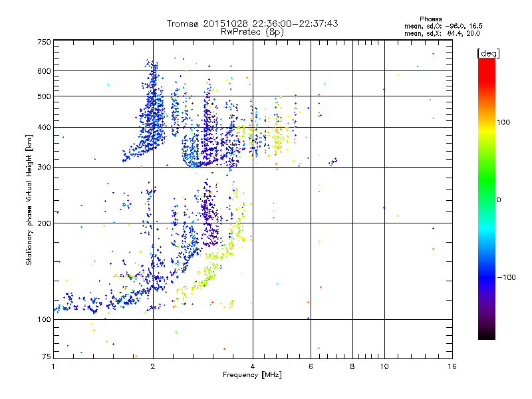The image size is (532, 399).
Task: Click the y-axis tick label '400'
Action: click(44, 127)
